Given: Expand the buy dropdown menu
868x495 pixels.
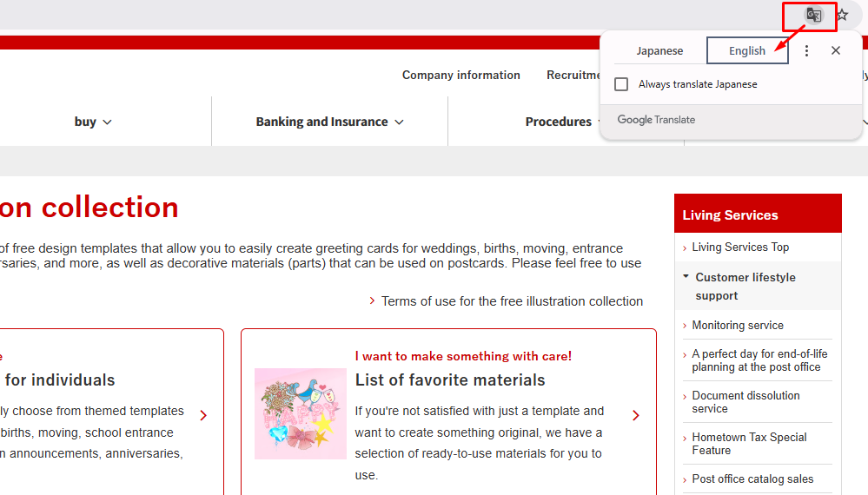Looking at the screenshot, I should [x=93, y=122].
